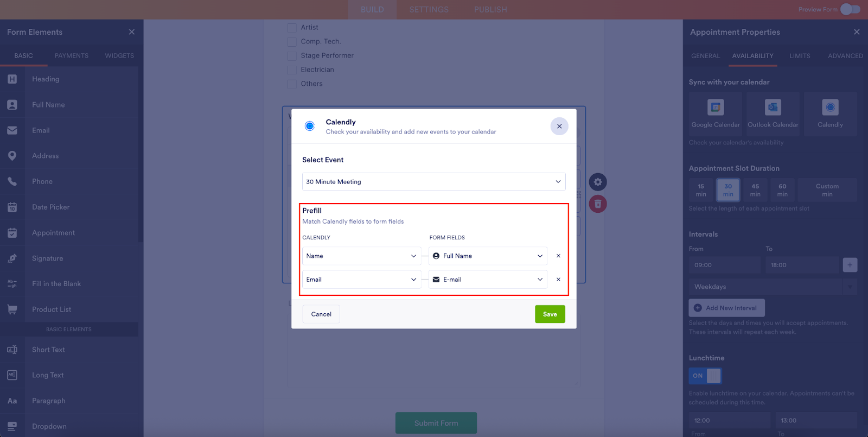Viewport: 868px width, 437px height.
Task: Click the Heading element icon
Action: tap(12, 79)
